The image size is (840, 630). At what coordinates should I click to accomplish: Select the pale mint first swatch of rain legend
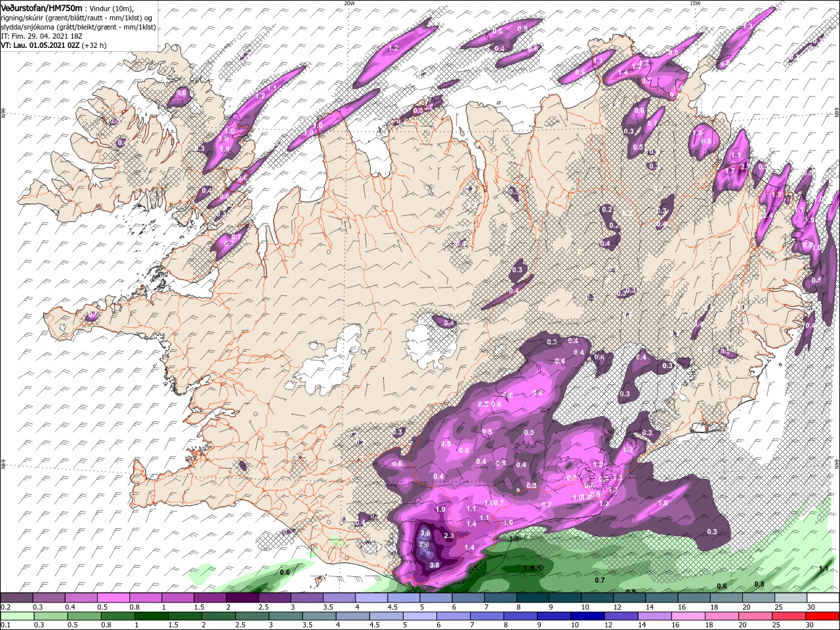[x=16, y=616]
